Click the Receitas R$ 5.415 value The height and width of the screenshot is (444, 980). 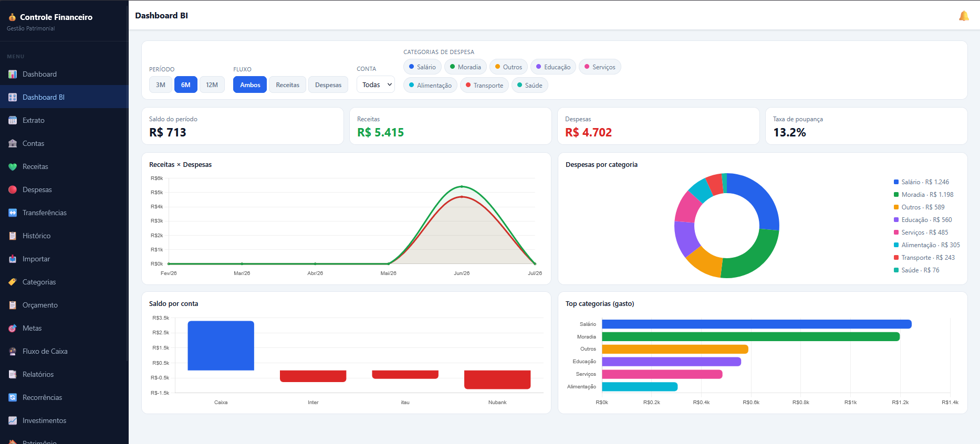coord(381,132)
